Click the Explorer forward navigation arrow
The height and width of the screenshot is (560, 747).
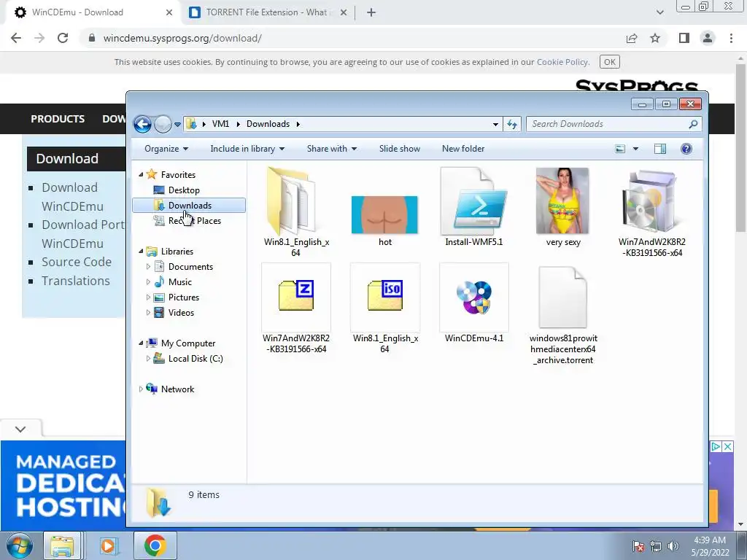(x=163, y=124)
